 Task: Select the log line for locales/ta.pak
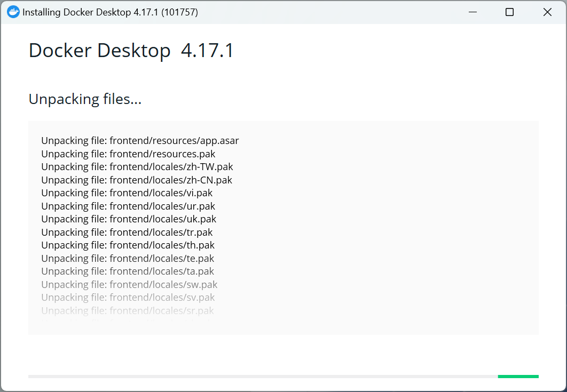128,271
